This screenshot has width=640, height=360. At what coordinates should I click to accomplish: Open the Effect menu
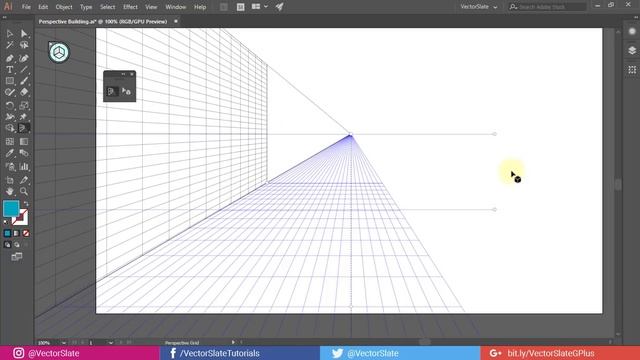click(x=130, y=7)
